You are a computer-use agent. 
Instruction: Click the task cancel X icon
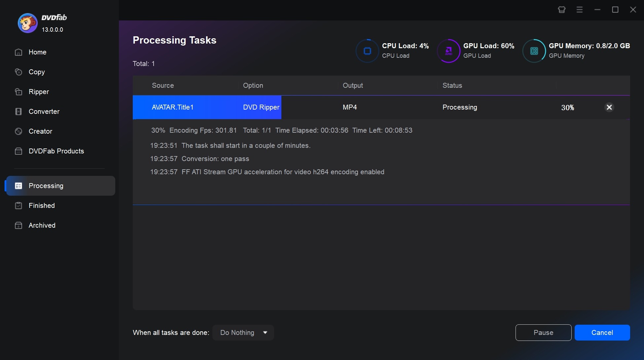click(609, 107)
